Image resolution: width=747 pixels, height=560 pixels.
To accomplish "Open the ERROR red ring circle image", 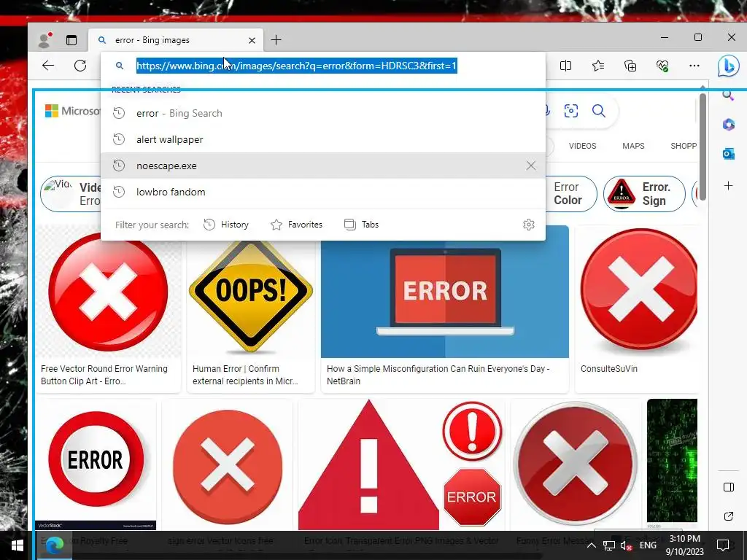I will click(x=96, y=459).
